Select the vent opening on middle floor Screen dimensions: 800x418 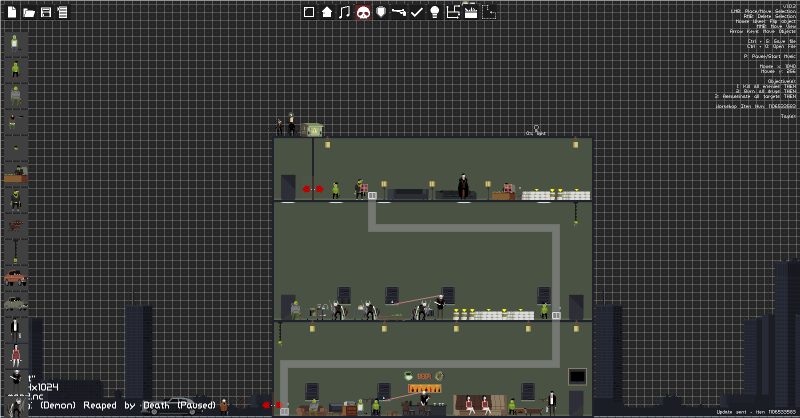pos(556,315)
